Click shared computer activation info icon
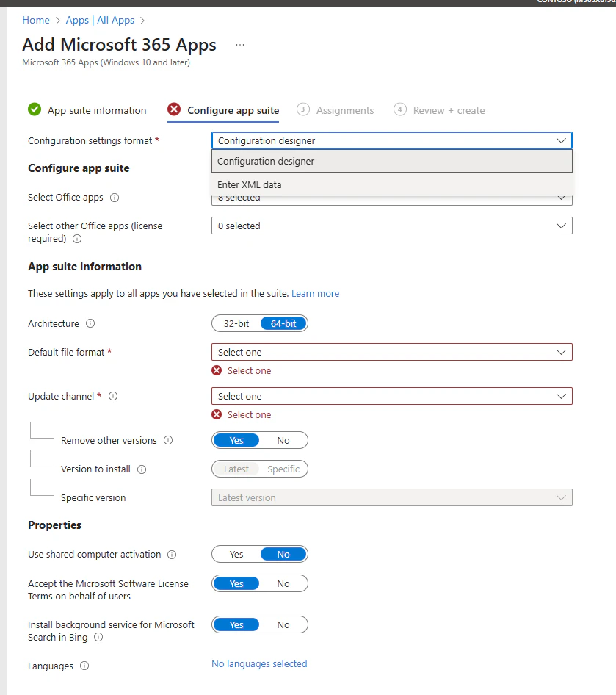Viewport: 616px width, 695px height. (x=172, y=555)
